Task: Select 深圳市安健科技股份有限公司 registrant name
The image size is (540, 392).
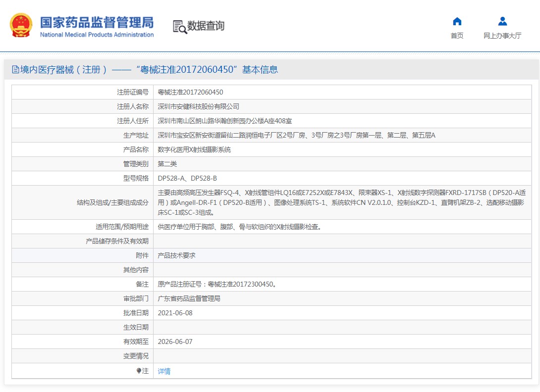Action: click(198, 107)
